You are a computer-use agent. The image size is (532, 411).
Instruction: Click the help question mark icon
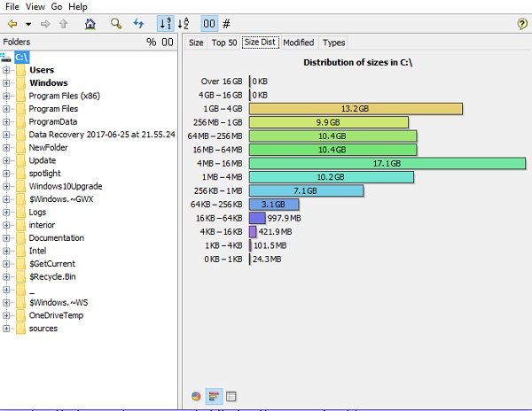(521, 23)
